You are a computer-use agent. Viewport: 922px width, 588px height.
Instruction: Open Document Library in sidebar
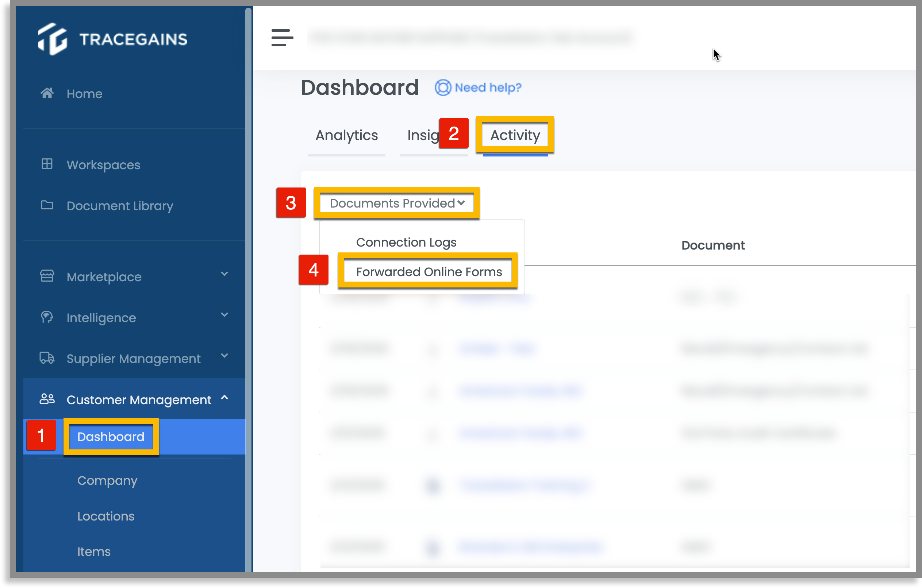coord(120,206)
